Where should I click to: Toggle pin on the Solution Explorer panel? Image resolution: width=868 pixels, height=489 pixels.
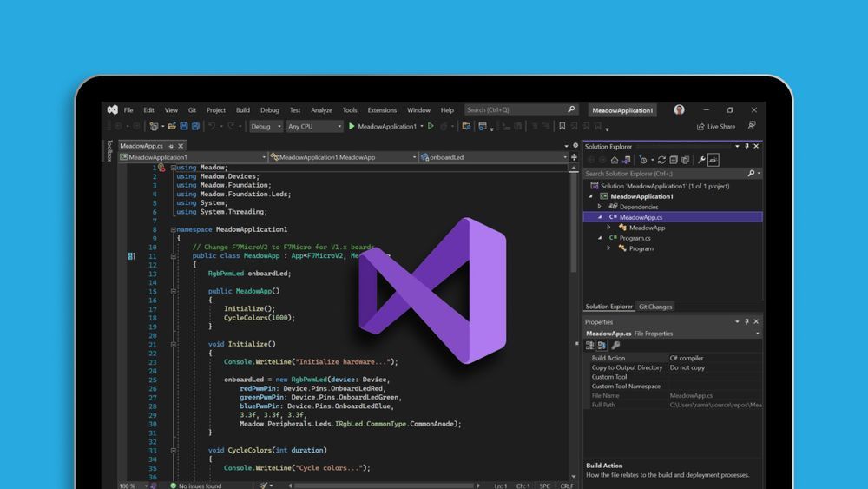pyautogui.click(x=747, y=147)
